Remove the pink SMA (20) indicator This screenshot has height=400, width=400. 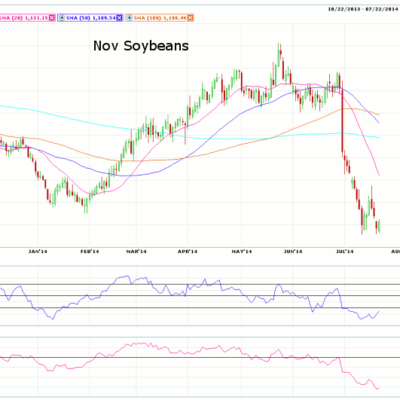[52, 18]
